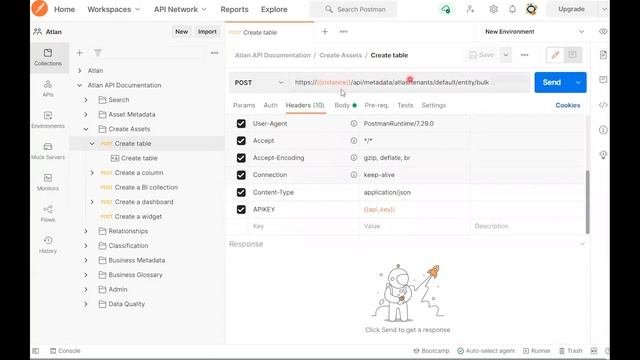The height and width of the screenshot is (360, 640).
Task: Open the Cookies link
Action: click(567, 105)
